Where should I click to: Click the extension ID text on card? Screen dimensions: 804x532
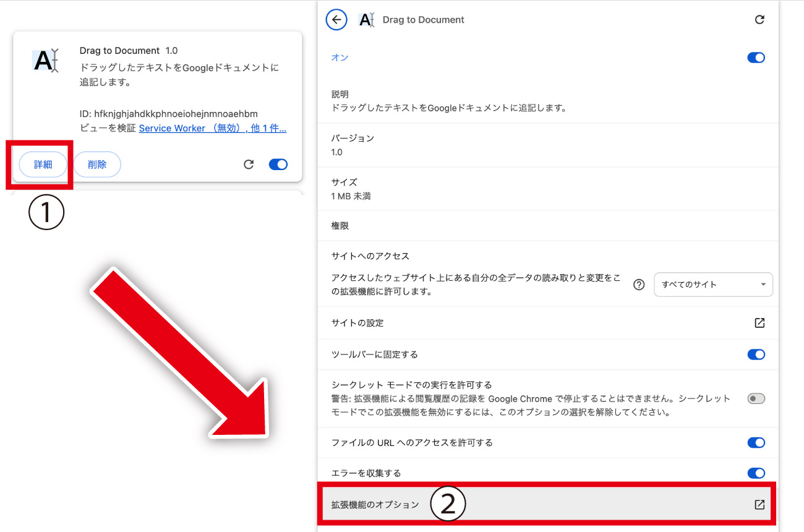[169, 114]
